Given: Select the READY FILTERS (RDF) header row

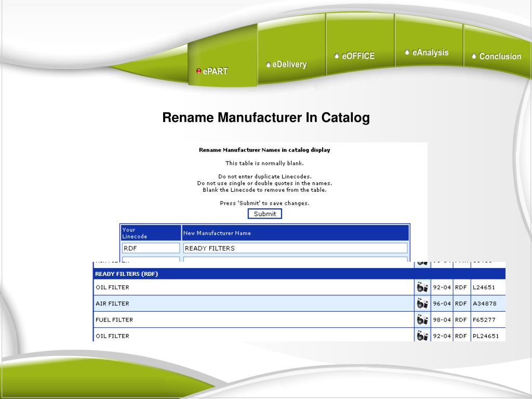Looking at the screenshot, I should point(299,274).
